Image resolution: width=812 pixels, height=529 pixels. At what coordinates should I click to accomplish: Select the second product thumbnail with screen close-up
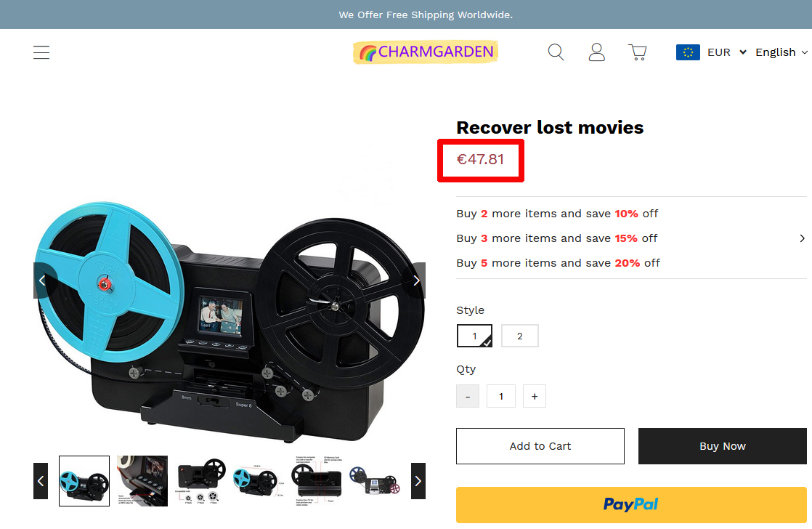tap(142, 481)
